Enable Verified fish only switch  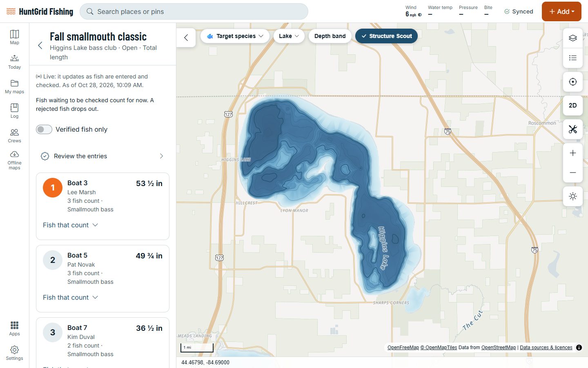click(x=44, y=130)
